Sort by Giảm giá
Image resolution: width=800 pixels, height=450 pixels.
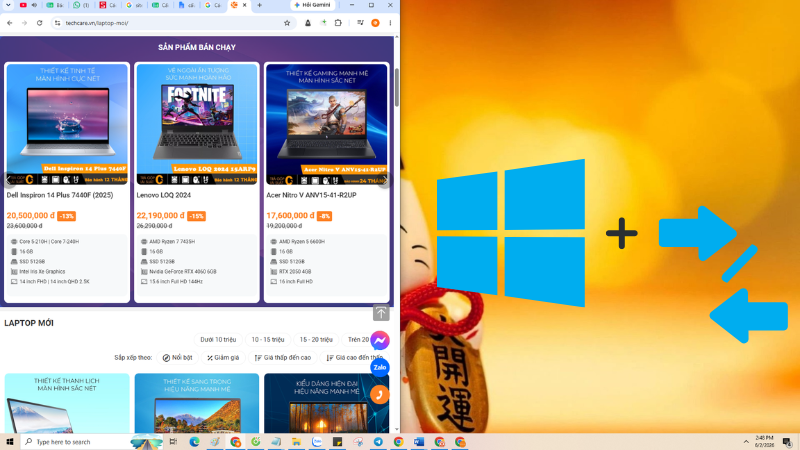[x=223, y=358]
